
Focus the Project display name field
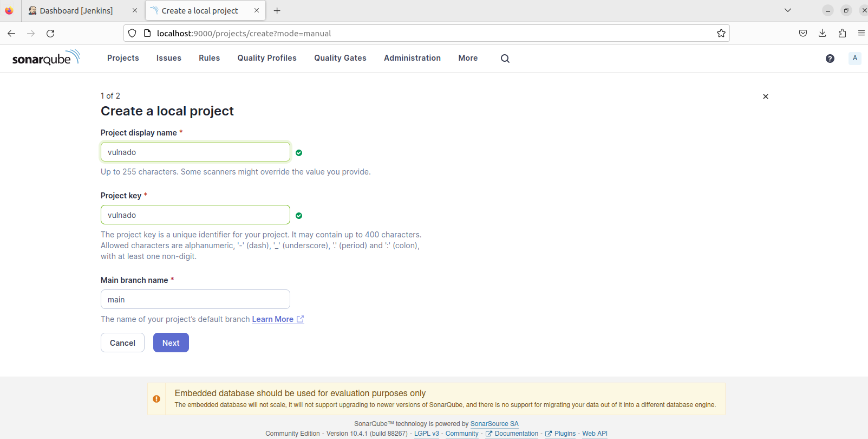pos(195,152)
